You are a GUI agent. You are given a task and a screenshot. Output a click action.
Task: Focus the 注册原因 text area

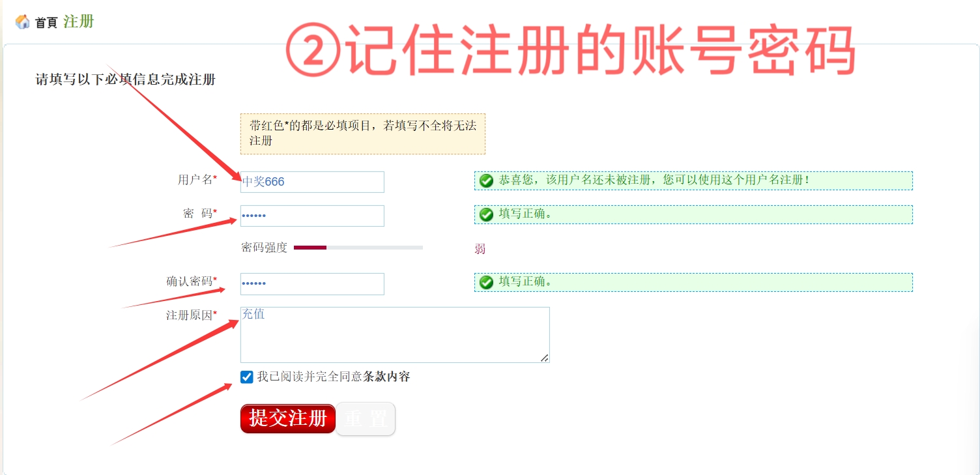394,334
